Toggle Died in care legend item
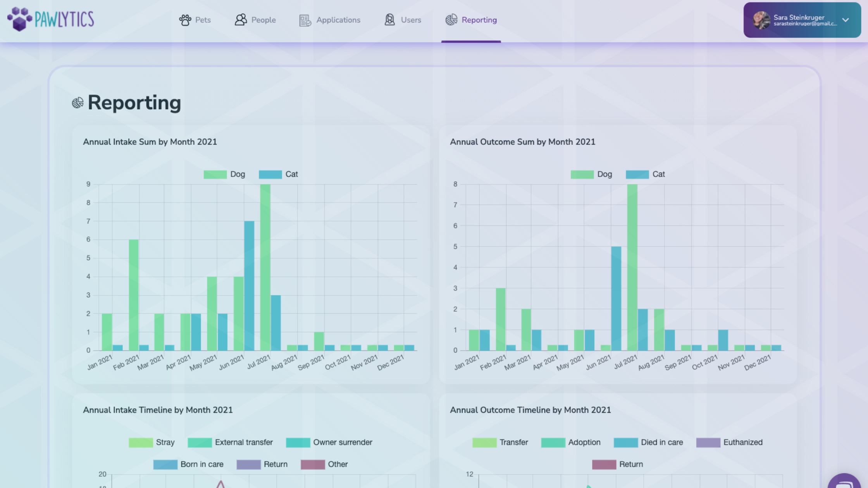 coord(648,442)
